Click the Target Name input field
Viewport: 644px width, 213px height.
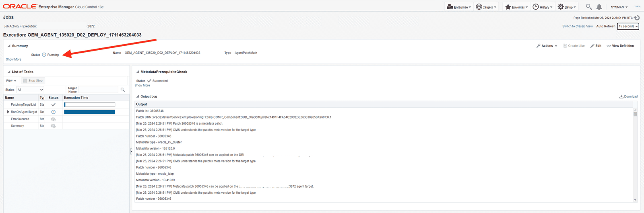98,90
